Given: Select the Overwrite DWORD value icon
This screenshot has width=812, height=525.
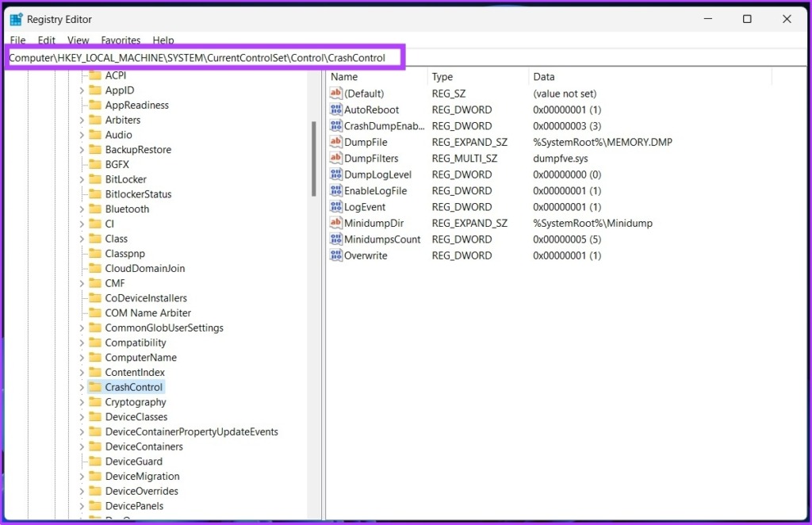Looking at the screenshot, I should tap(335, 255).
